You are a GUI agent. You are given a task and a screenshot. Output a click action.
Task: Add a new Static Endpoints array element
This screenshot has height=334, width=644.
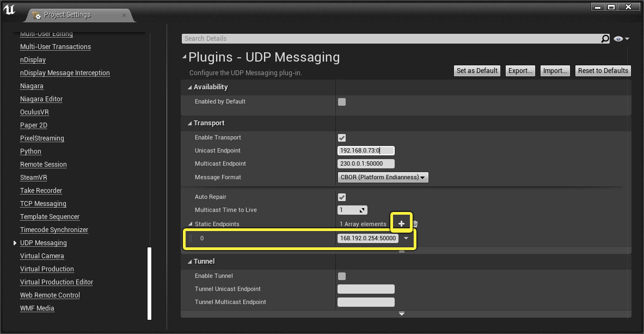tap(401, 224)
